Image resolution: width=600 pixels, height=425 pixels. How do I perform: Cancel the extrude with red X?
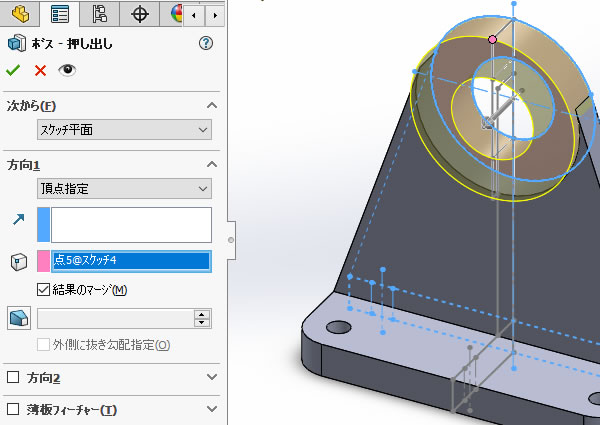(x=40, y=70)
